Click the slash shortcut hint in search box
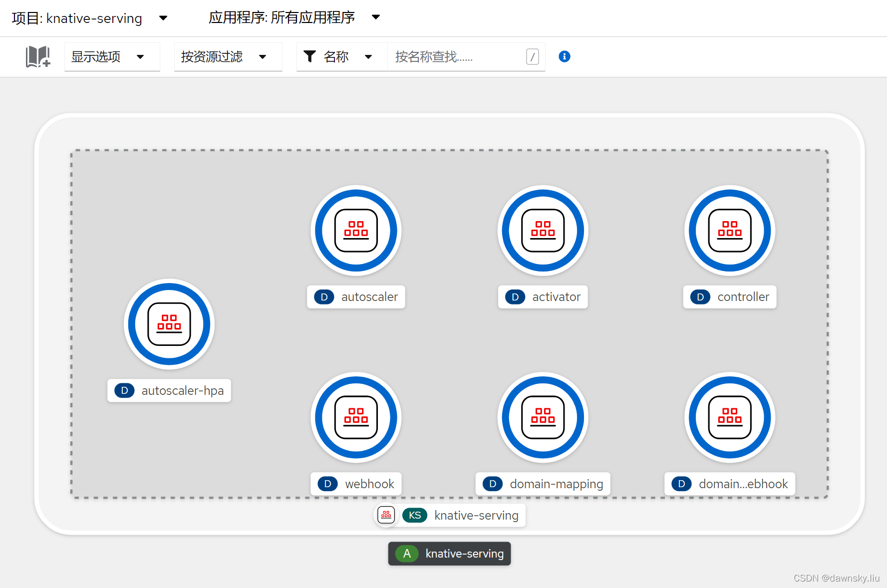 click(x=533, y=57)
